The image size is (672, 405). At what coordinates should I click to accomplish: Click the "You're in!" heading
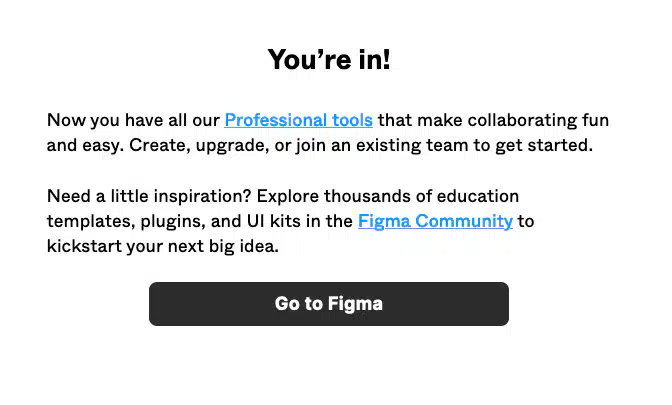coord(329,59)
